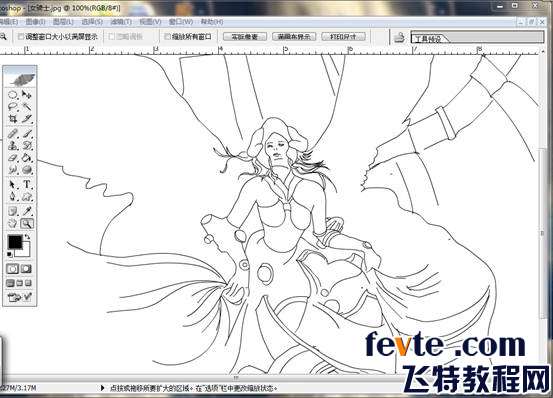Select the Move tool
553x398 pixels.
point(27,95)
